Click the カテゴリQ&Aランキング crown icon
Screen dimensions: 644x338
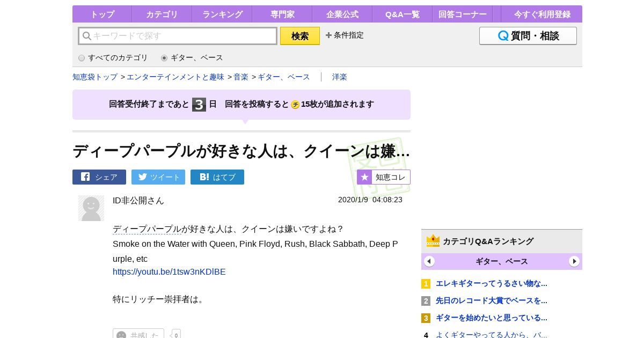pos(433,241)
